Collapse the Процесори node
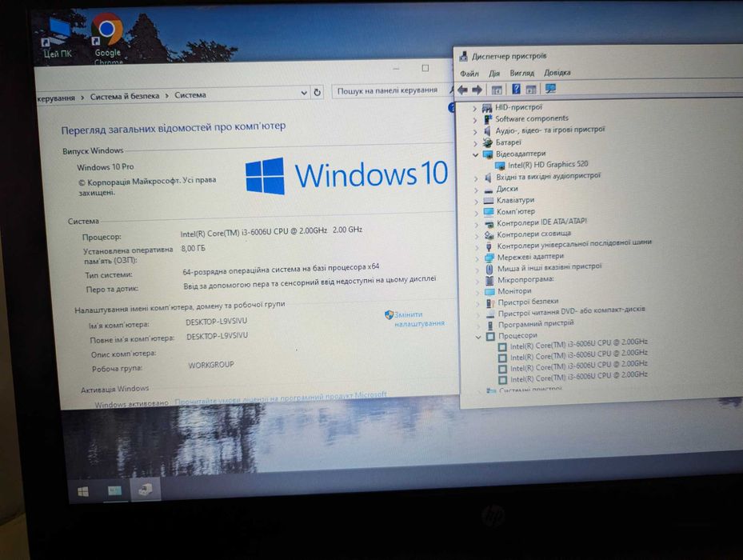 point(478,337)
